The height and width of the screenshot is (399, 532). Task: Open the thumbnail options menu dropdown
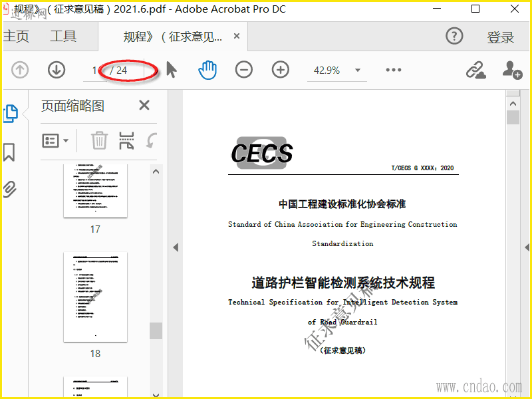(x=55, y=140)
